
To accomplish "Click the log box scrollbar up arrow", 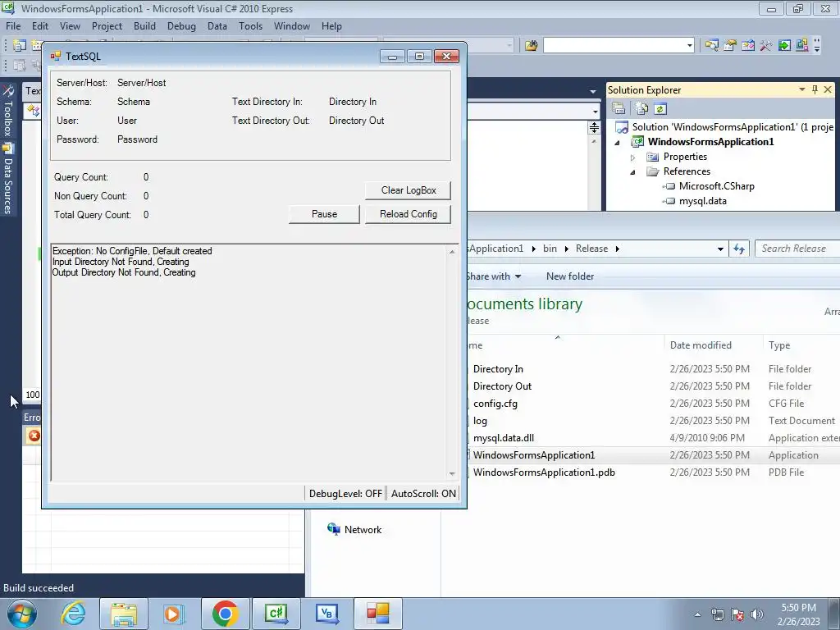I will click(452, 251).
